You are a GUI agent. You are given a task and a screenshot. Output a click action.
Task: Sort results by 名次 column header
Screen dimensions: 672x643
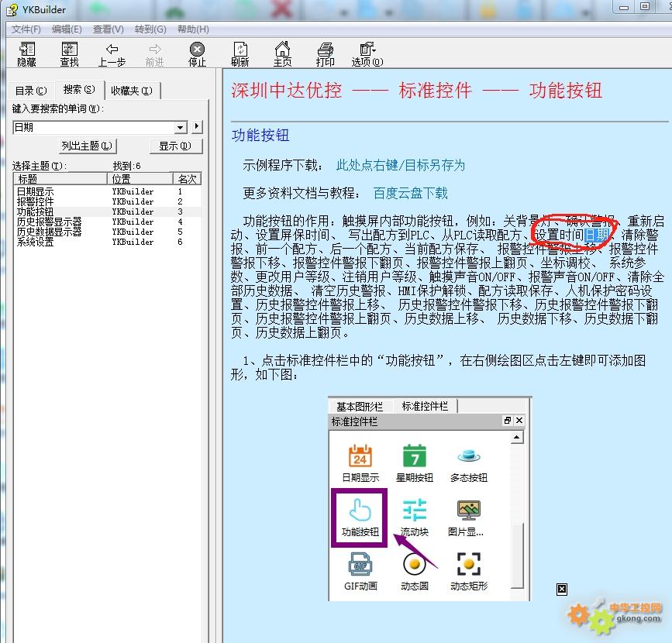[x=187, y=179]
